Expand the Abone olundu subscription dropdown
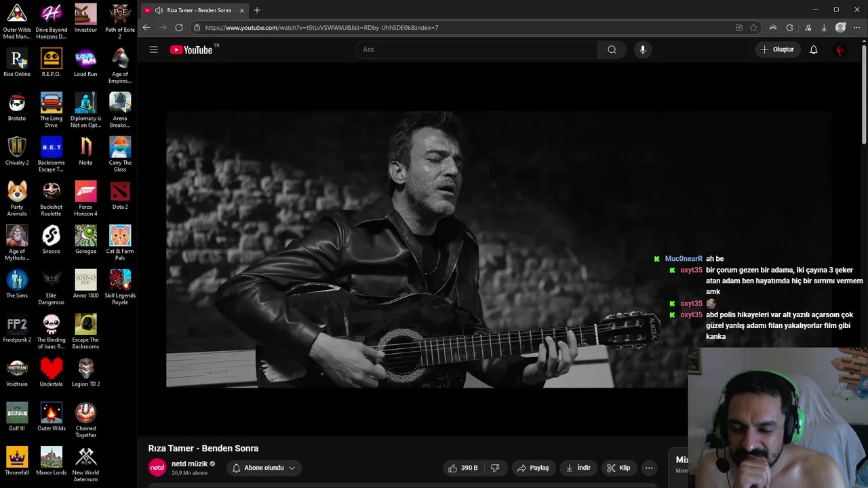Viewport: 868px width, 488px height. point(264,468)
